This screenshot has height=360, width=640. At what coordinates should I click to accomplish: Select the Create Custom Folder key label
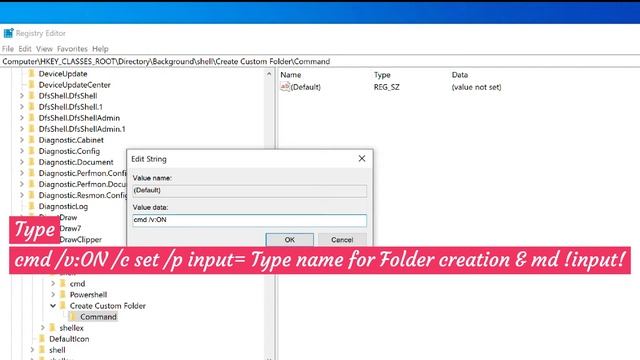click(107, 306)
